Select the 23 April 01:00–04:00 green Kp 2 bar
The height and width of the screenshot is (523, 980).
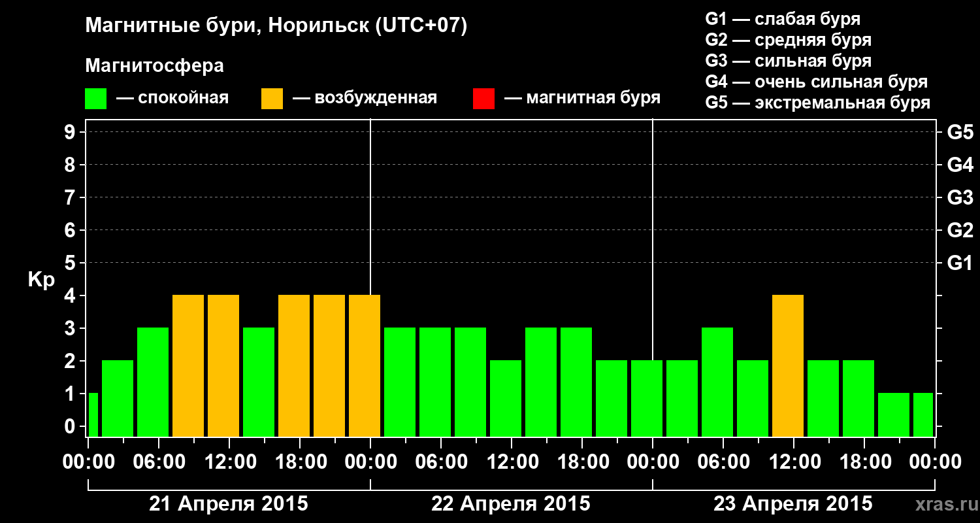coord(682,398)
